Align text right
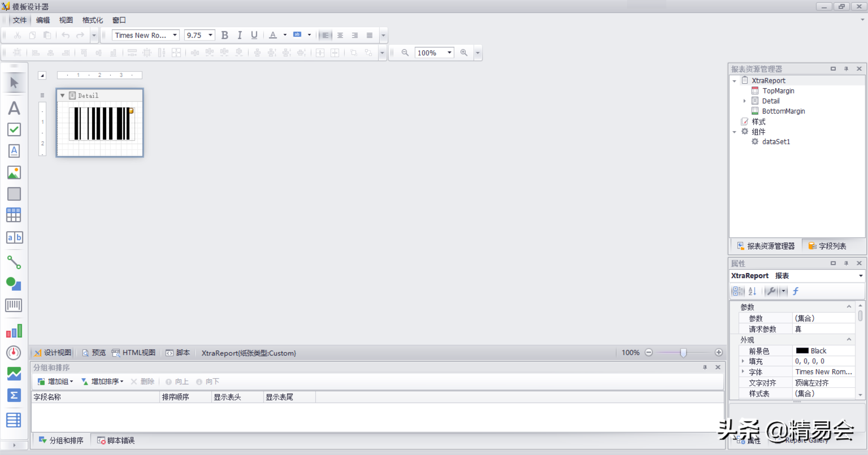Image resolution: width=868 pixels, height=455 pixels. click(355, 35)
